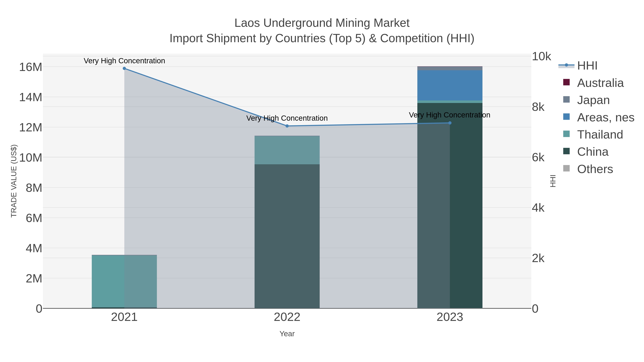The width and height of the screenshot is (644, 362).
Task: Click the 2022 x-axis label
Action: (287, 317)
